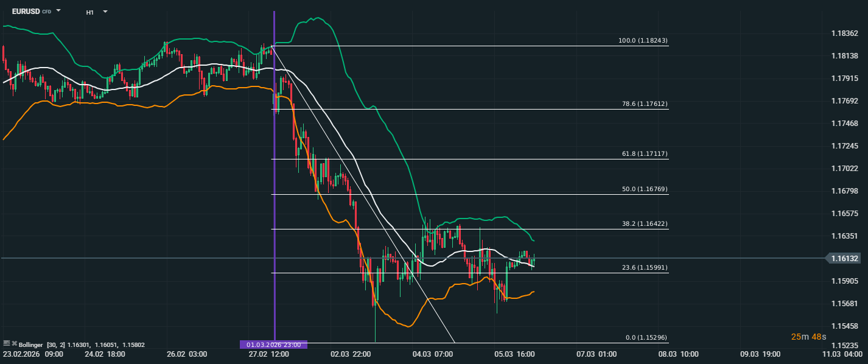Select the 38.2 (1.16422) Fibonacci level label
The height and width of the screenshot is (364, 868).
pos(645,224)
